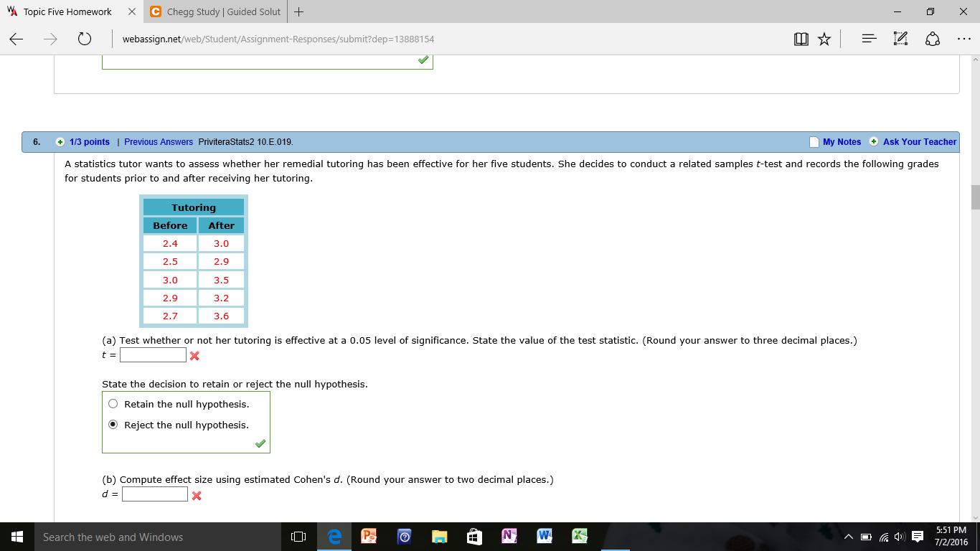The width and height of the screenshot is (980, 551).
Task: Select Retain the null hypothesis
Action: pyautogui.click(x=113, y=403)
